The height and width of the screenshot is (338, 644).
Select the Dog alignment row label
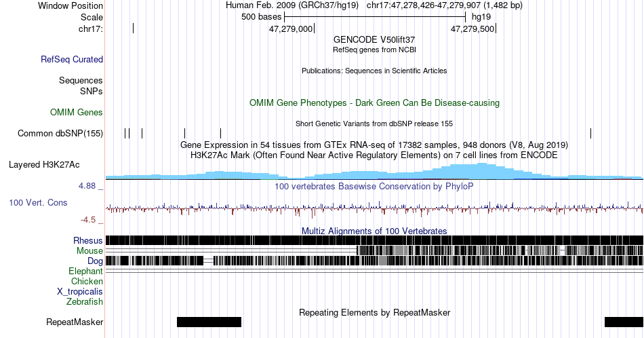pyautogui.click(x=95, y=261)
